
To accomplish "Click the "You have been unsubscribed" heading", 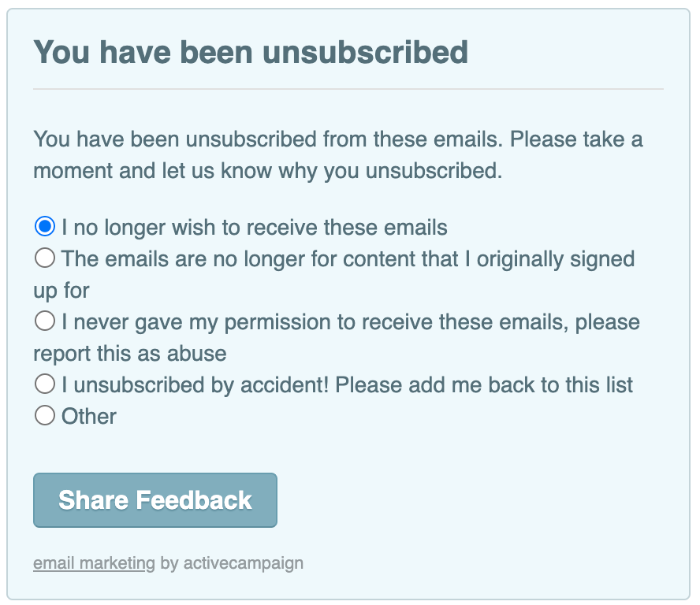I will 251,52.
